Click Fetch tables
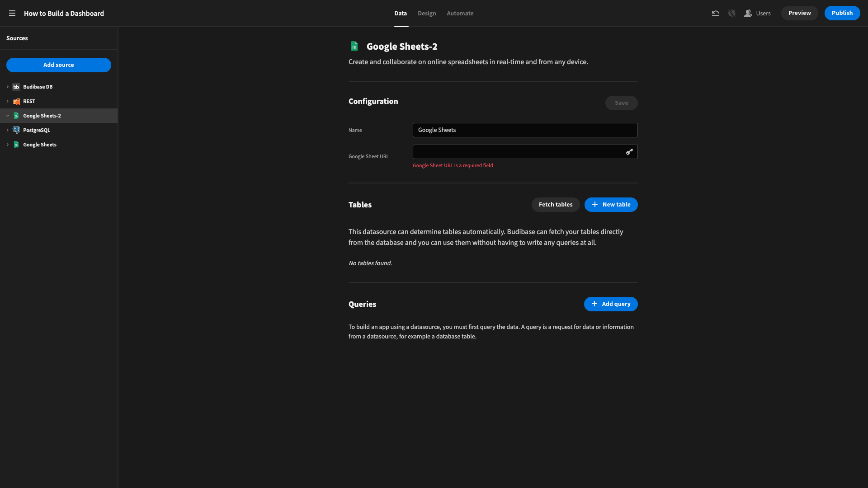 [x=556, y=205]
